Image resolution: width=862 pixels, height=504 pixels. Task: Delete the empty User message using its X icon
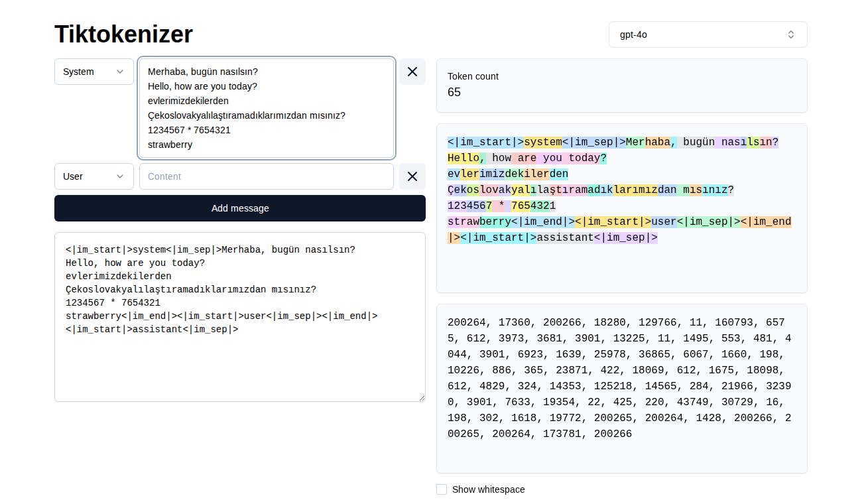coord(412,176)
